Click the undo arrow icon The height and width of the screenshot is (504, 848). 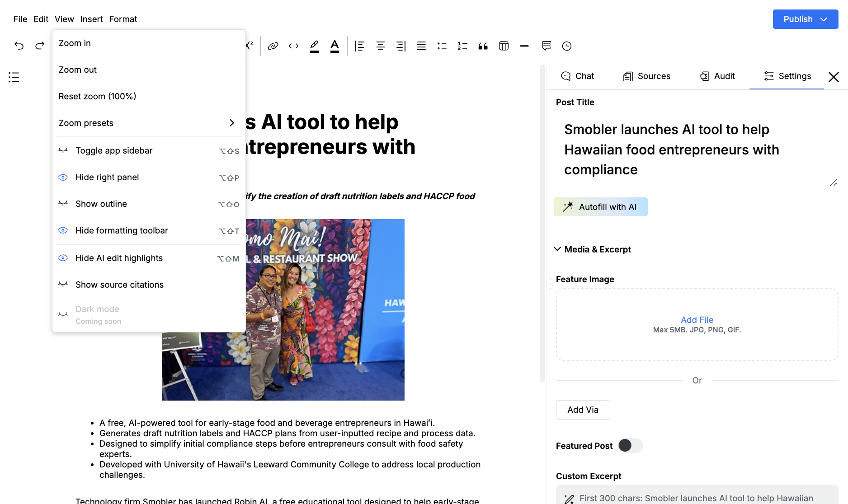click(x=19, y=46)
